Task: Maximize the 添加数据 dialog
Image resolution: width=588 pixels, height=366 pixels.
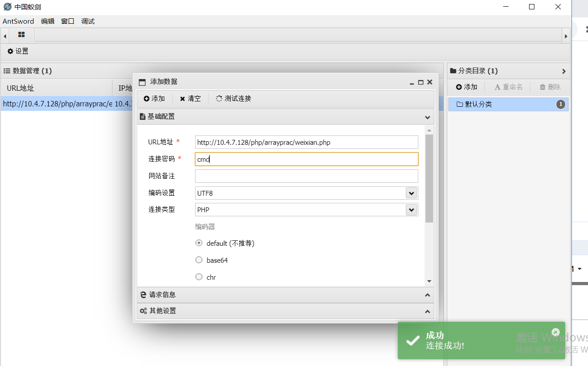Action: pos(421,82)
